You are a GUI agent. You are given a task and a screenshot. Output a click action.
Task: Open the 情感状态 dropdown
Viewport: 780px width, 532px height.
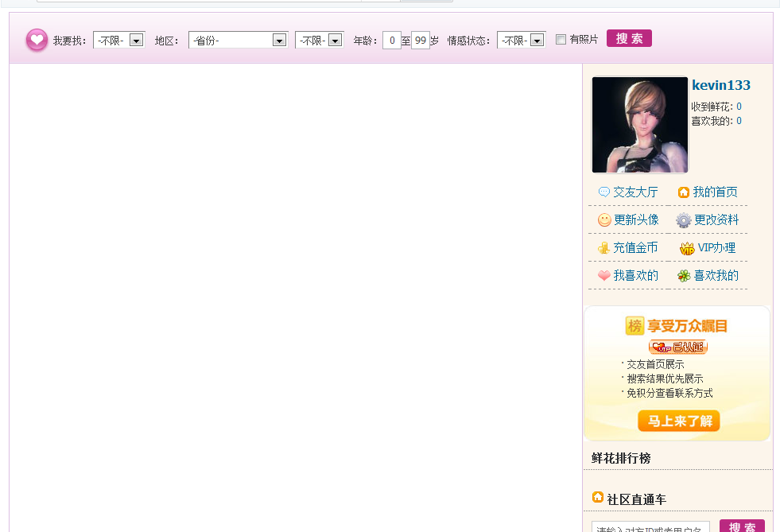521,40
